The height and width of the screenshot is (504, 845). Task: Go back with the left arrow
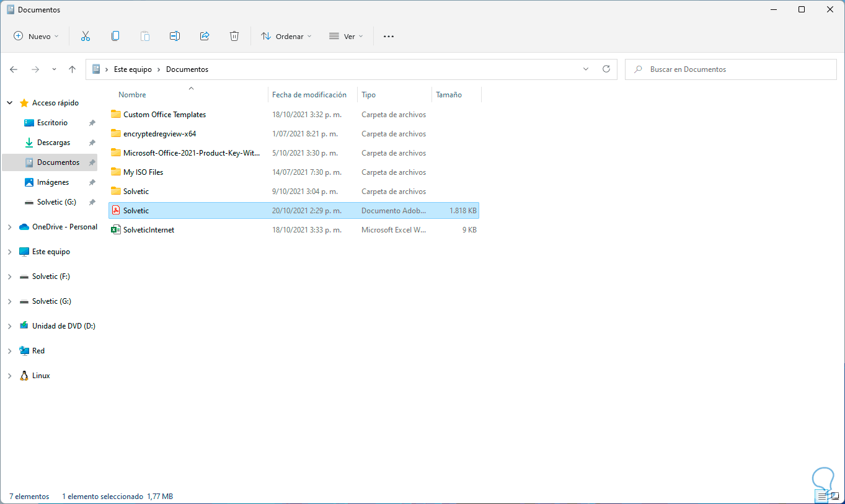pyautogui.click(x=14, y=69)
